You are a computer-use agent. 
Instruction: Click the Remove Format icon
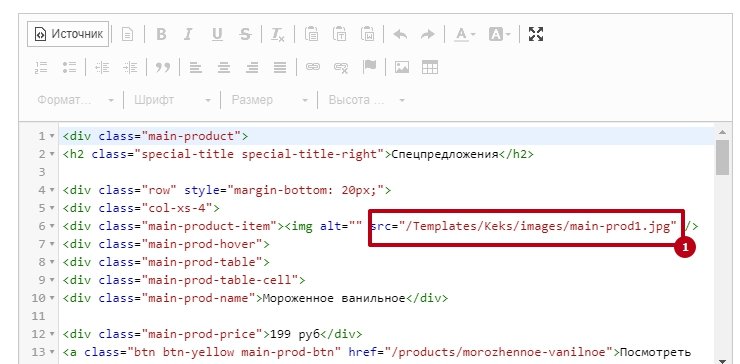click(278, 34)
